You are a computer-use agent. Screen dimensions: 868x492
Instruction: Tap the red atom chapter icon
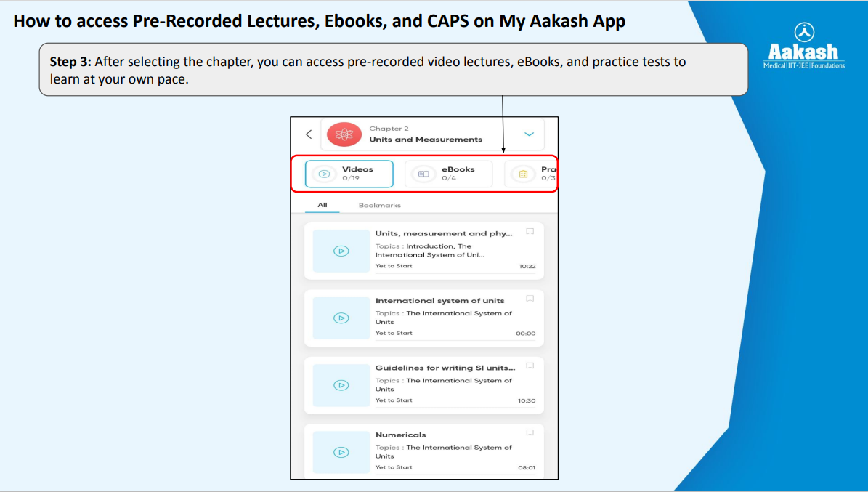pos(344,134)
